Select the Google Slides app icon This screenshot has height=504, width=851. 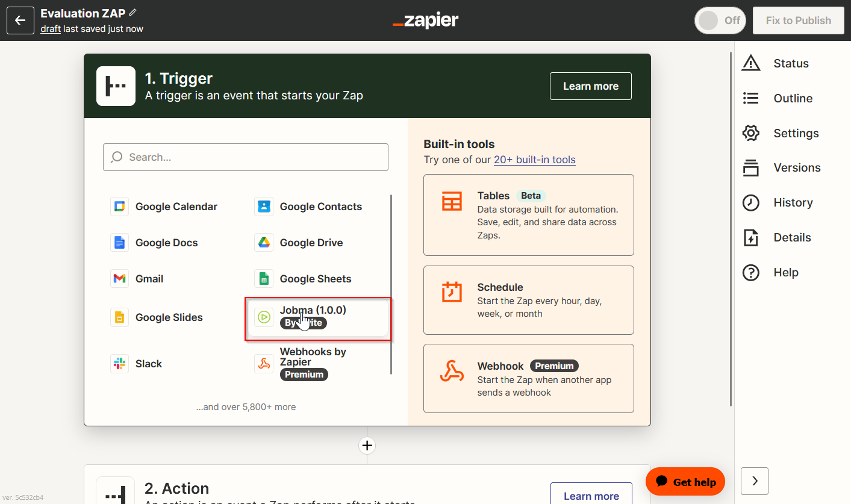click(119, 317)
